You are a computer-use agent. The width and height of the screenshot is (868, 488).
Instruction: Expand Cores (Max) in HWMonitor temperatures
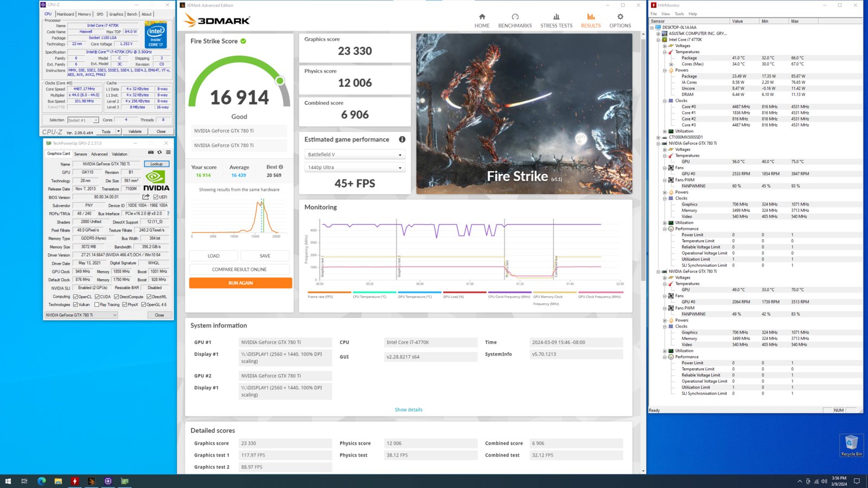671,64
